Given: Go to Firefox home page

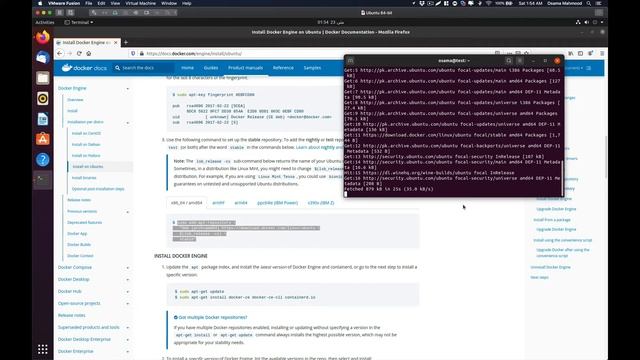Looking at the screenshot, I should [x=89, y=53].
